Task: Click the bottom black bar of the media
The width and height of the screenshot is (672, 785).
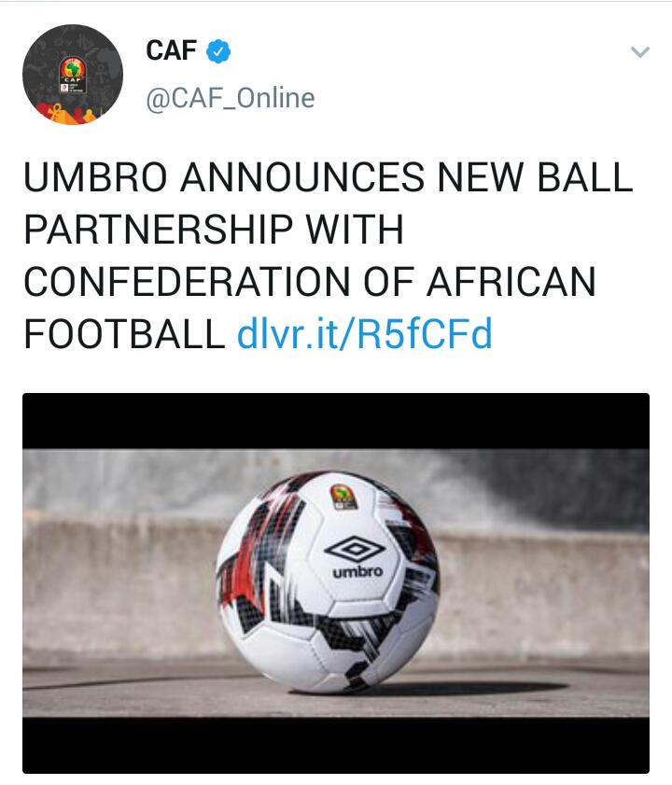Action: point(335,745)
